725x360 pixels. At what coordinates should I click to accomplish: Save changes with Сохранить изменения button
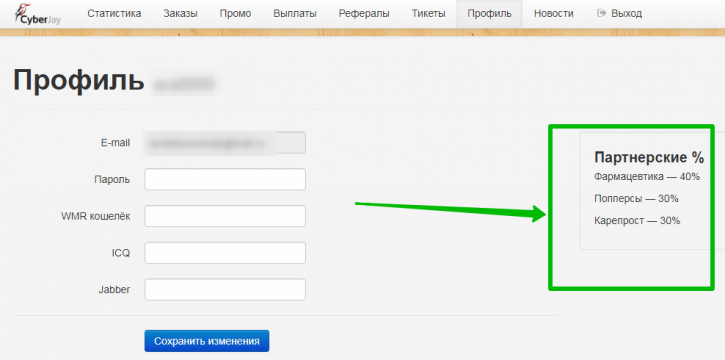(x=207, y=341)
